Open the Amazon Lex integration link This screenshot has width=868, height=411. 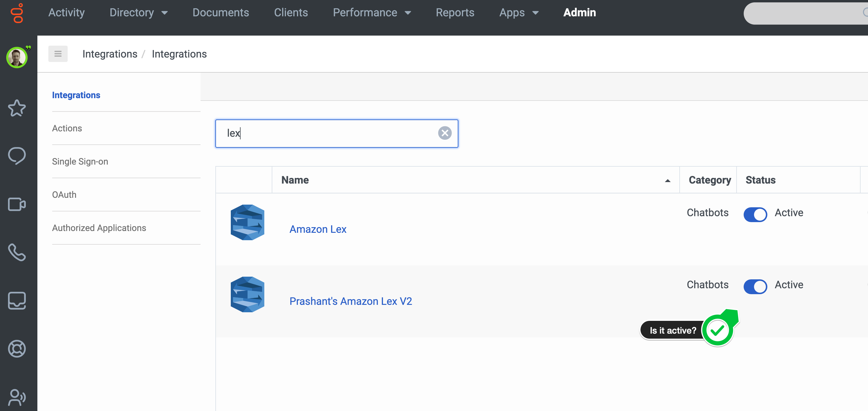coord(318,229)
